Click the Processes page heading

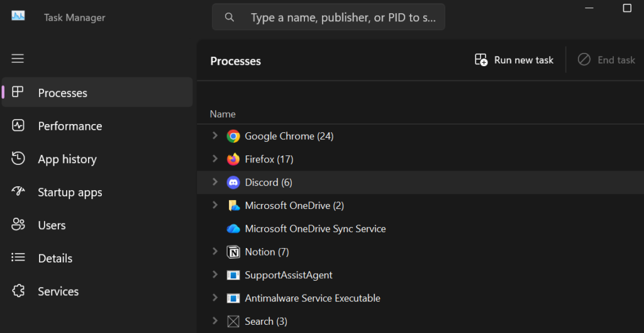235,61
